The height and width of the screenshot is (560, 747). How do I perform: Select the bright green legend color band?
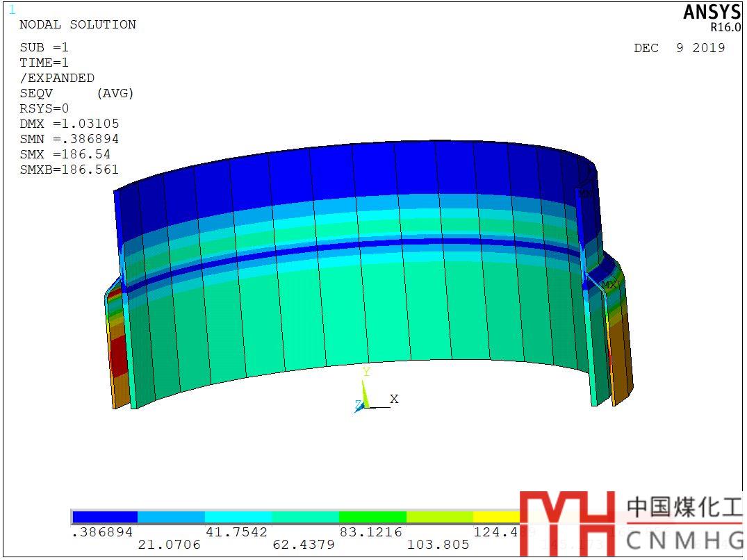372,517
